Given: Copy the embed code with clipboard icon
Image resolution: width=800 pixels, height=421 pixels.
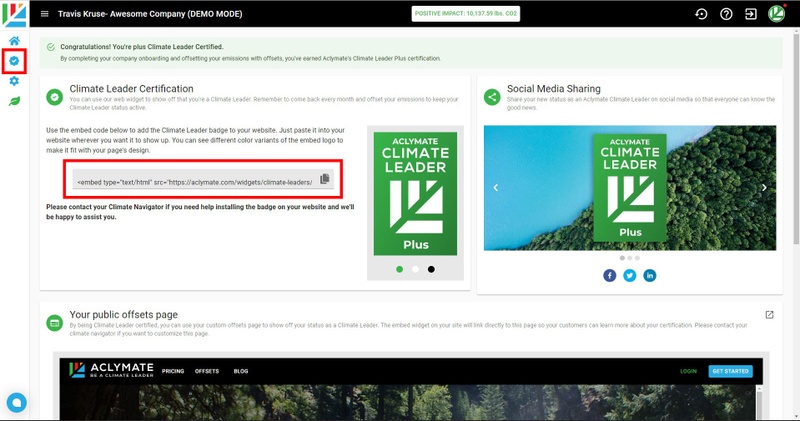Looking at the screenshot, I should coord(324,179).
